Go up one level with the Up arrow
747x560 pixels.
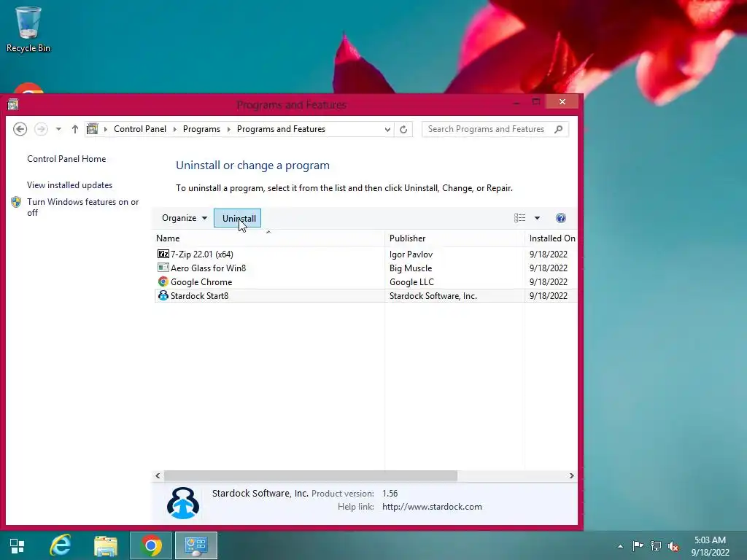(75, 129)
